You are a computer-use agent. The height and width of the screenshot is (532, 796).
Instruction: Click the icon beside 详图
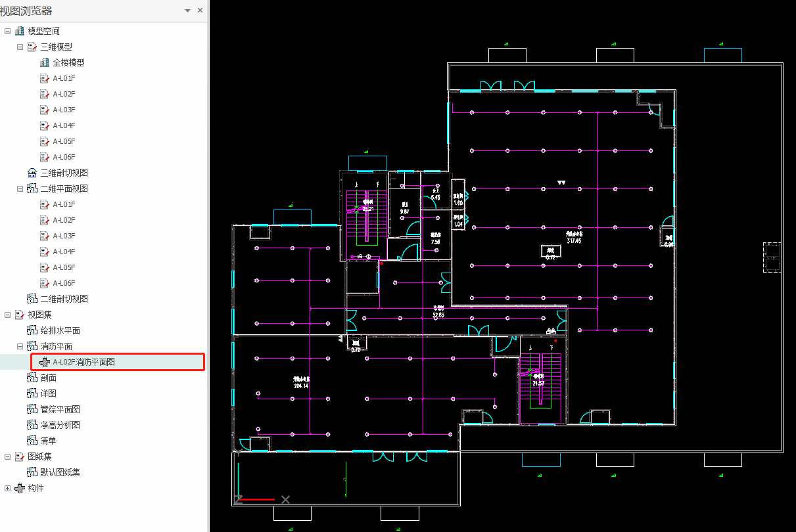click(32, 393)
